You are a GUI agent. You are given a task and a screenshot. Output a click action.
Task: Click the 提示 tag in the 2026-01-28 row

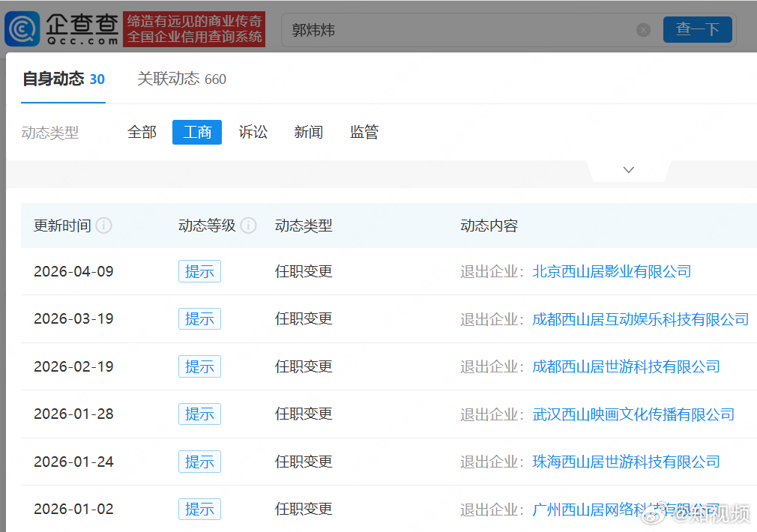point(199,414)
